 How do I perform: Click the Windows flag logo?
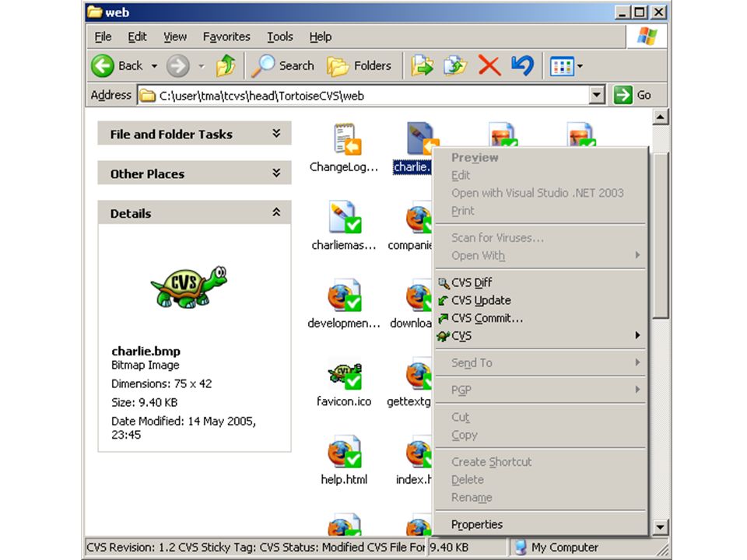(x=647, y=37)
